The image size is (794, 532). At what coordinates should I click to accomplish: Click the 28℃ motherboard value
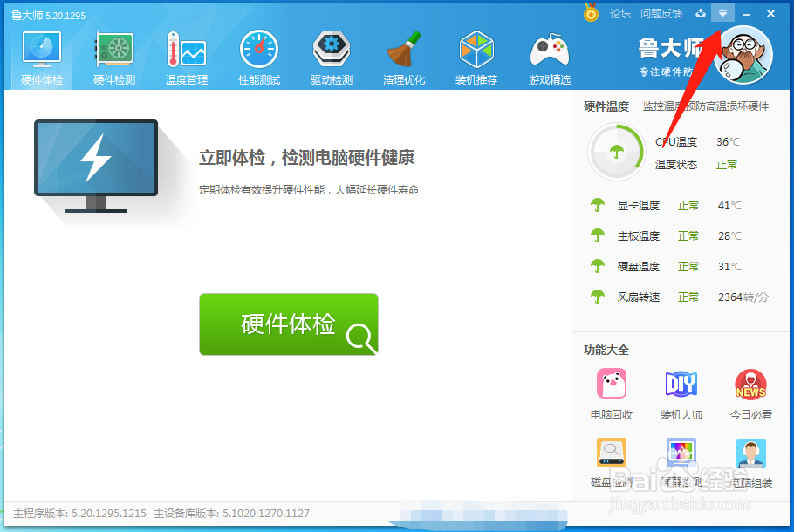729,235
